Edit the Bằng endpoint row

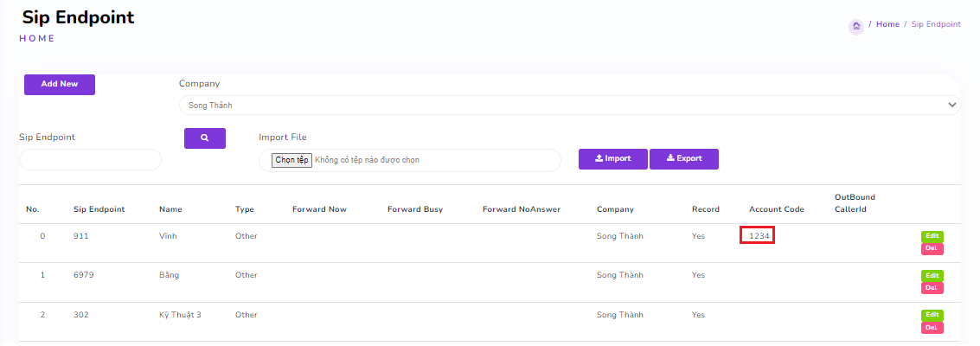point(932,275)
